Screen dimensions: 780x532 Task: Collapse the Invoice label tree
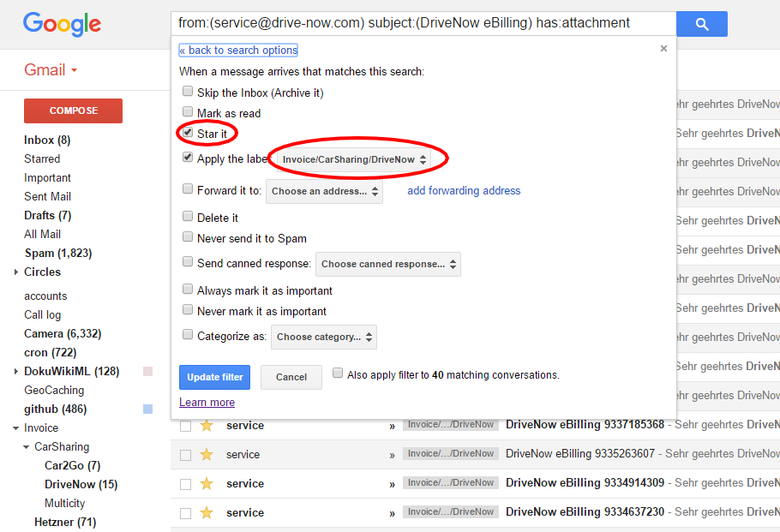16,428
